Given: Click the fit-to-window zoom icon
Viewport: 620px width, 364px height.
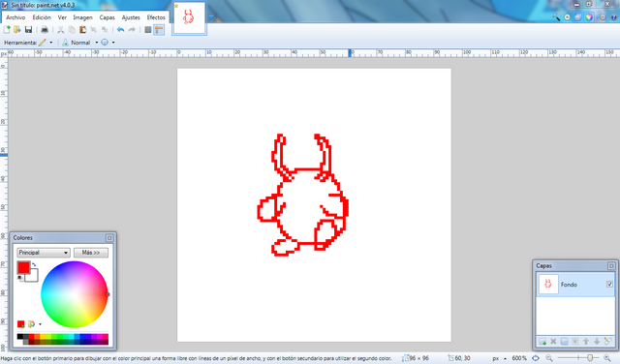Looking at the screenshot, I should (536, 358).
